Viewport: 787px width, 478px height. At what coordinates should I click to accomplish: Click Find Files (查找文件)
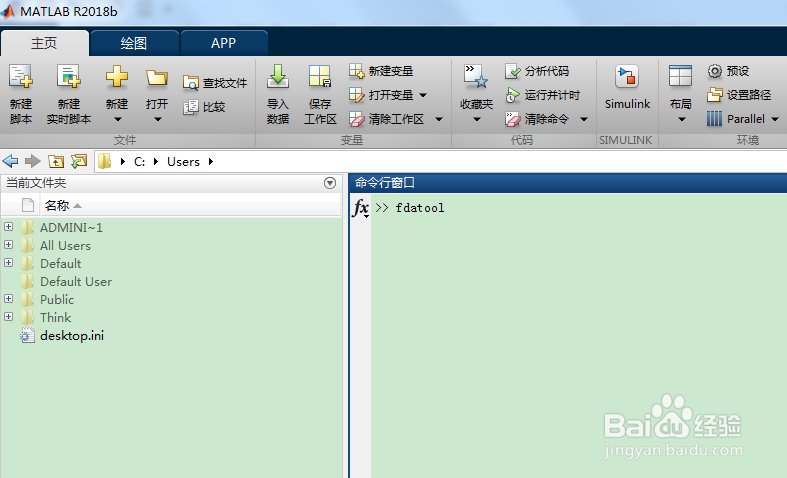point(215,83)
